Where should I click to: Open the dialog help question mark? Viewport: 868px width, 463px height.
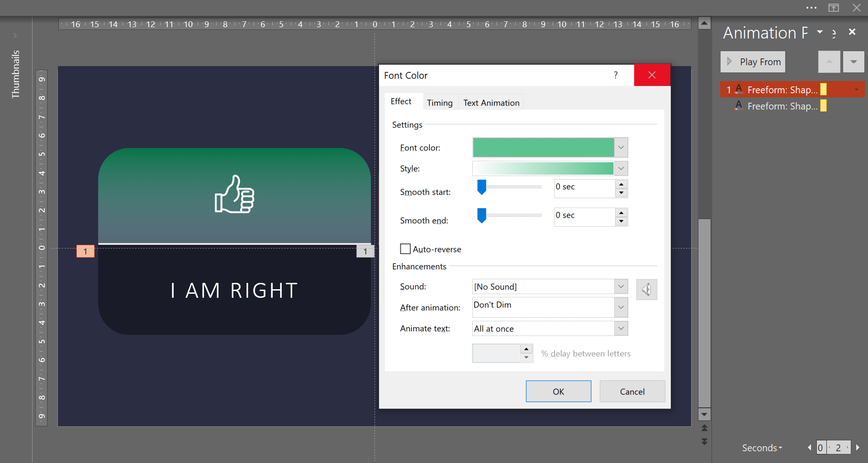[x=616, y=75]
